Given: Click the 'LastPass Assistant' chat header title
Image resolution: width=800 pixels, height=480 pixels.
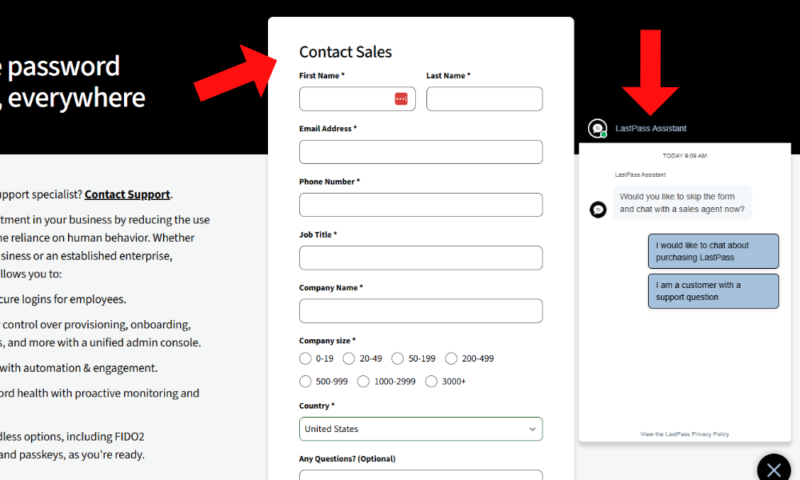Looking at the screenshot, I should pos(651,129).
